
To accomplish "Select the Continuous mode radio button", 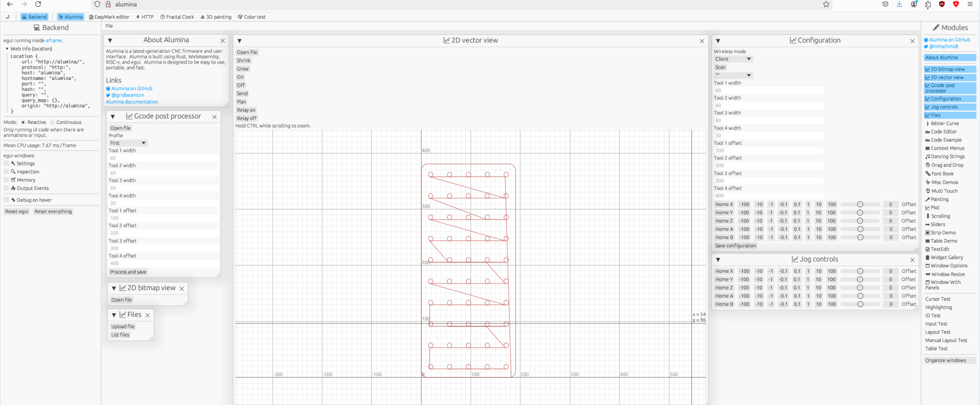I will 52,122.
